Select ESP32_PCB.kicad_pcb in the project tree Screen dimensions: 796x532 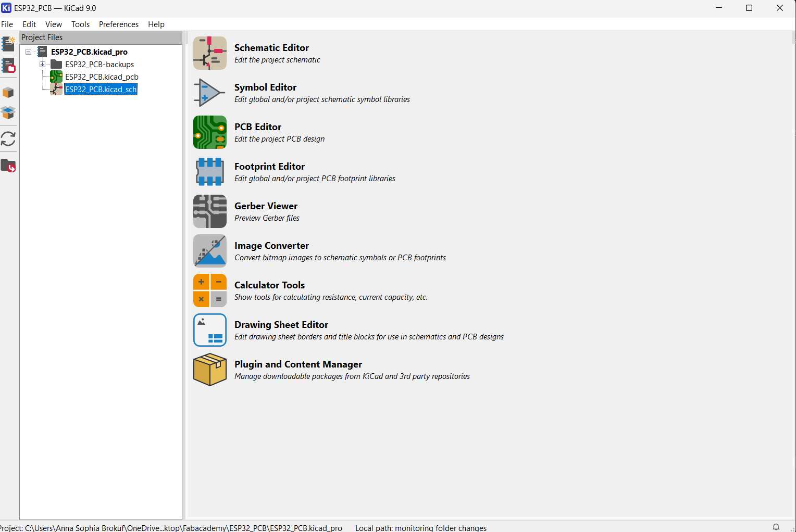102,77
